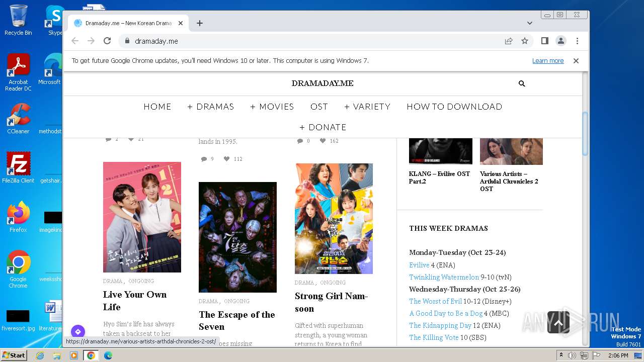
Task: Open Microsoft Edge from the taskbar
Action: [x=108, y=355]
